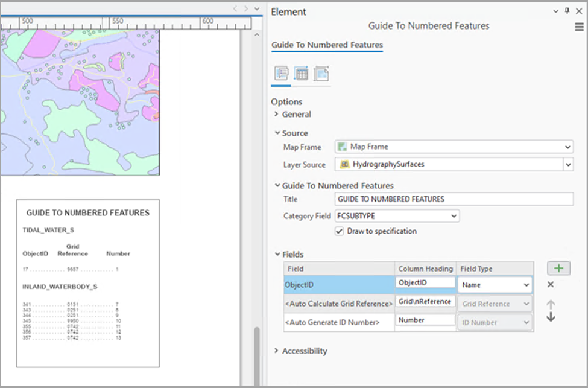Open the Category Field FCSUBTYPE dropdown

[x=397, y=216]
